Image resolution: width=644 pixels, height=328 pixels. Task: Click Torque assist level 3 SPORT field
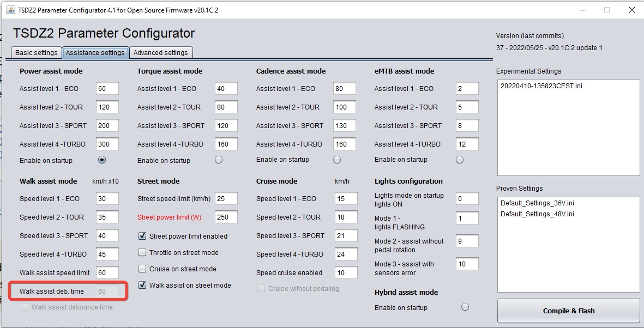coord(226,126)
